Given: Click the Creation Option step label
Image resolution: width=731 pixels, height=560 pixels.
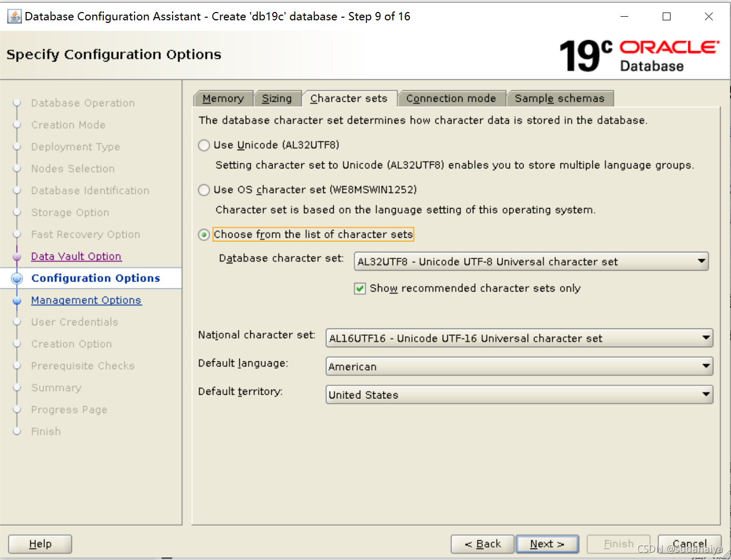Looking at the screenshot, I should point(71,344).
